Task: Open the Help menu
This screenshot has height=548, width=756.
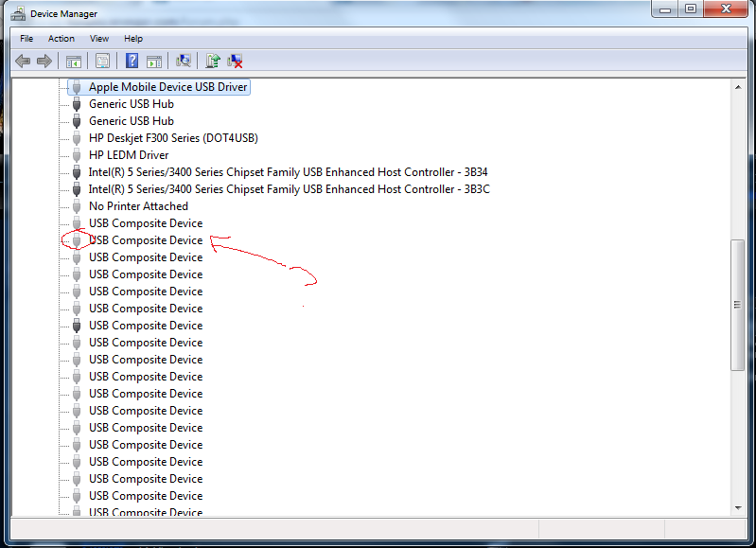Action: (x=133, y=39)
